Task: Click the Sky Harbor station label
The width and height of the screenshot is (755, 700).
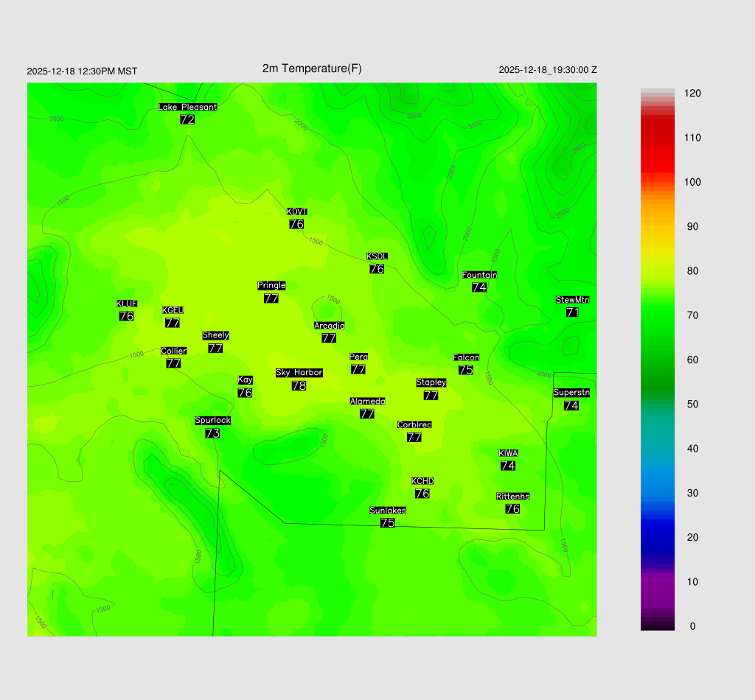Action: tap(299, 373)
